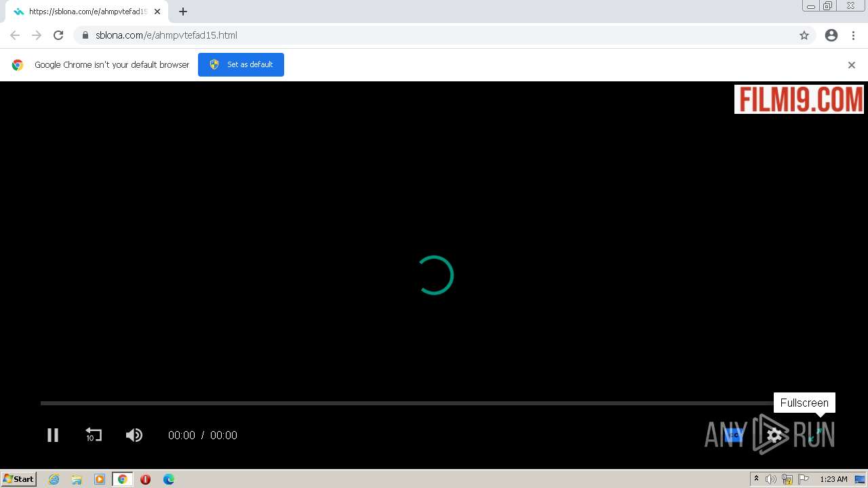Launch Internet Explorer from taskbar
This screenshot has height=488, width=868.
point(54,479)
